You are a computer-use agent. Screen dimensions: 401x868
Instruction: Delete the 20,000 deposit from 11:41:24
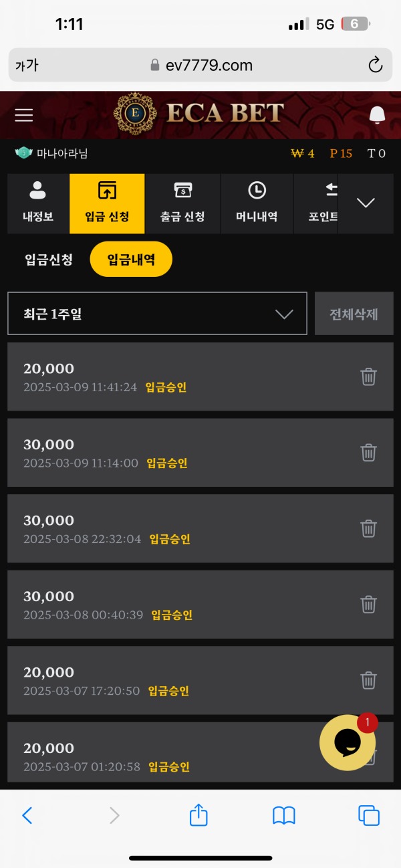coord(368,376)
